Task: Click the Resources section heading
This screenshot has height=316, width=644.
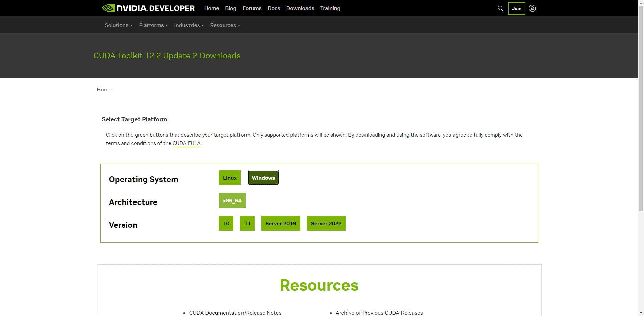Action: [319, 285]
